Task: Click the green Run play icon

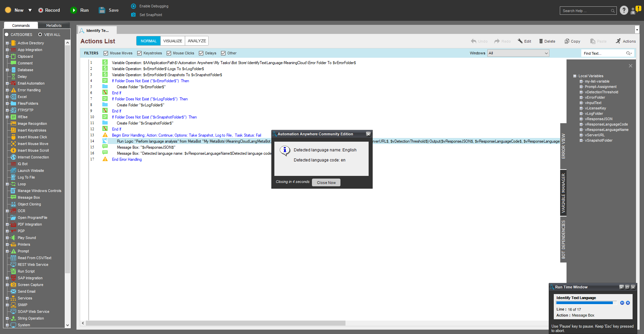Action: [73, 10]
